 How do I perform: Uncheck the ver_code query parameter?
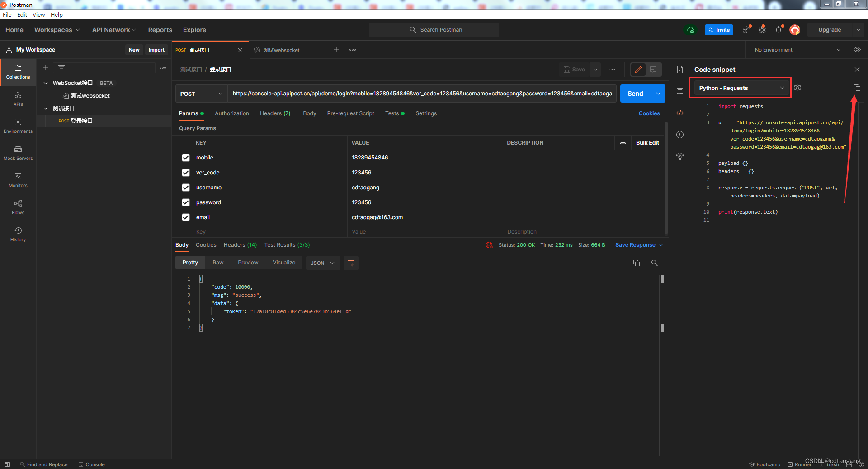coord(186,173)
